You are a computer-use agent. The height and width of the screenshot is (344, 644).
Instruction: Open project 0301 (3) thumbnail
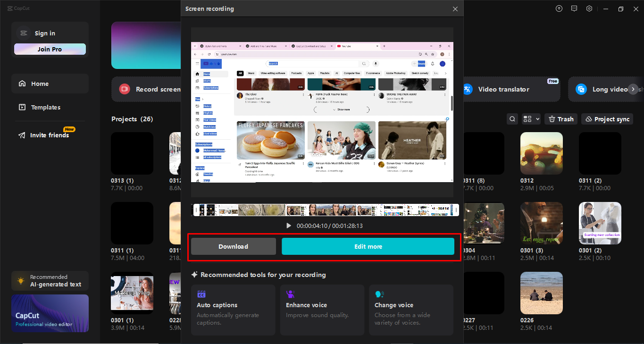[x=542, y=223]
